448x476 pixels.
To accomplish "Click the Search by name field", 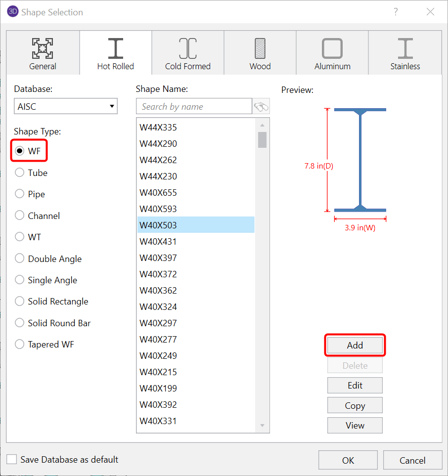I will click(194, 107).
